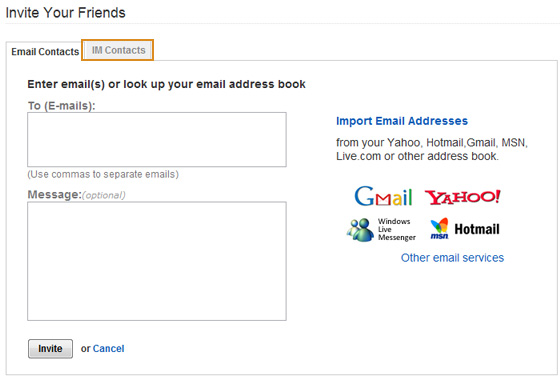Switch to the Email Contacts tab
Viewport: 560px width, 384px height.
[45, 52]
